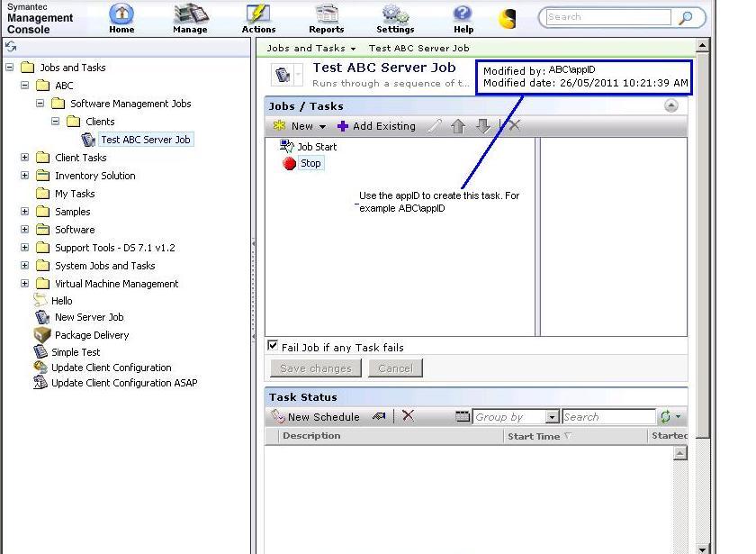The height and width of the screenshot is (554, 756).
Task: Expand Virtual Machine Management folder
Action: coord(24,283)
